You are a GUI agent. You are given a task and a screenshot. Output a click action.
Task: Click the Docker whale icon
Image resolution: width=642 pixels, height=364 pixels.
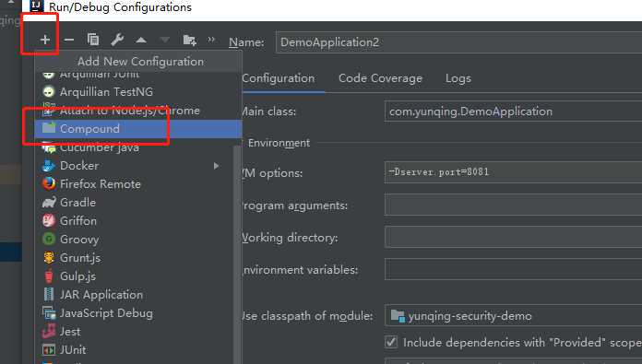pos(49,166)
